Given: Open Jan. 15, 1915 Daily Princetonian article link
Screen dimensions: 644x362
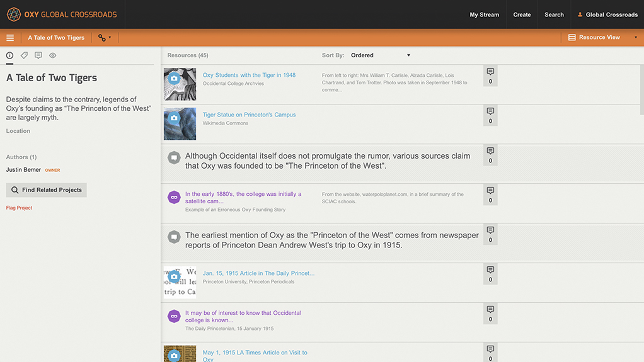Looking at the screenshot, I should (258, 273).
